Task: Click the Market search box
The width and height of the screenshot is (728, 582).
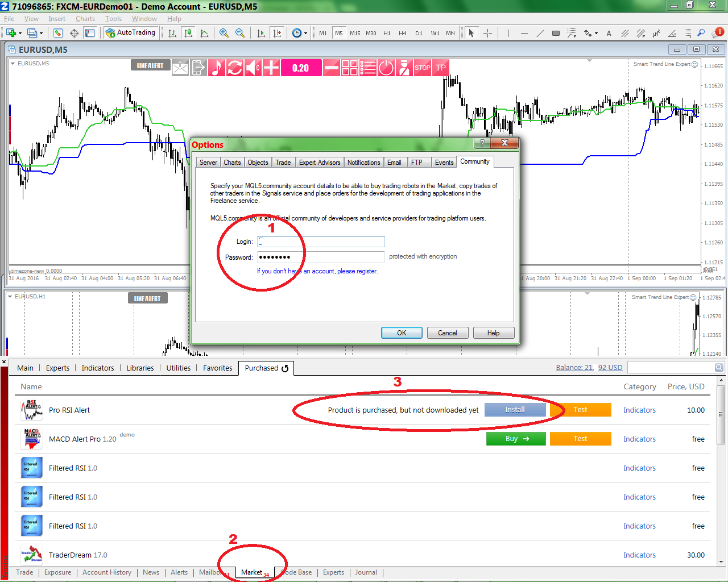Action: [671, 368]
